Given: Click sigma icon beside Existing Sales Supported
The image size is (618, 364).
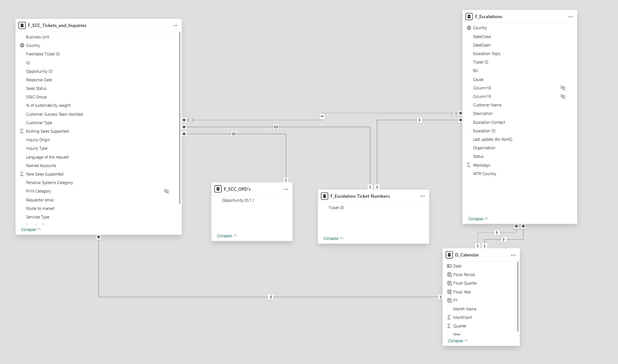Looking at the screenshot, I should pyautogui.click(x=22, y=131).
